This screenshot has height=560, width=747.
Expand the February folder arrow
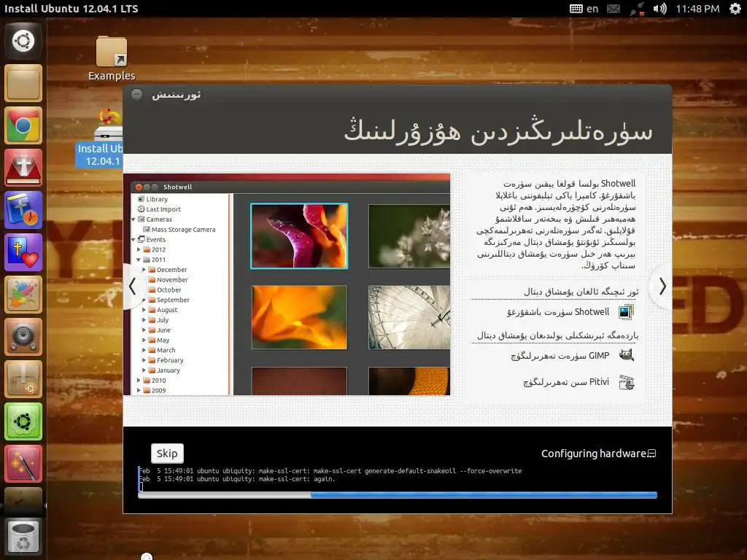tap(144, 360)
